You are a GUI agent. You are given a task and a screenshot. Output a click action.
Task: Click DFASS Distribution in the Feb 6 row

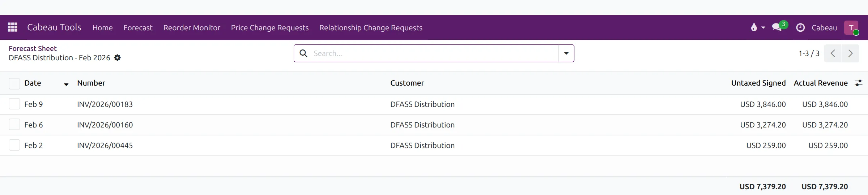tap(422, 125)
